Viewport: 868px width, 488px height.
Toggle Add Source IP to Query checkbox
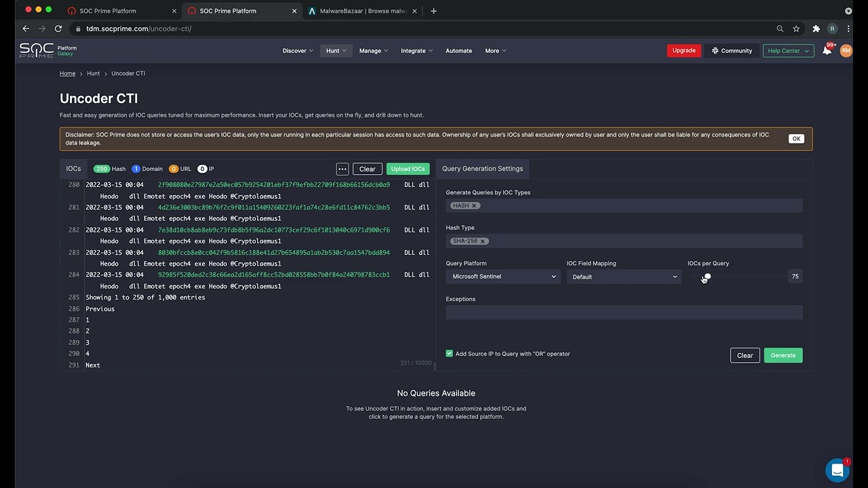pos(449,354)
